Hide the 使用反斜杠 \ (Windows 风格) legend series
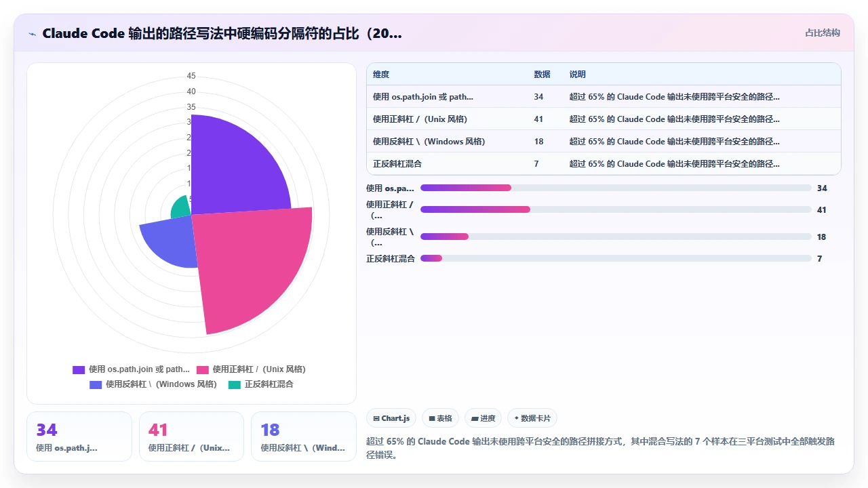This screenshot has height=488, width=868. 153,384
